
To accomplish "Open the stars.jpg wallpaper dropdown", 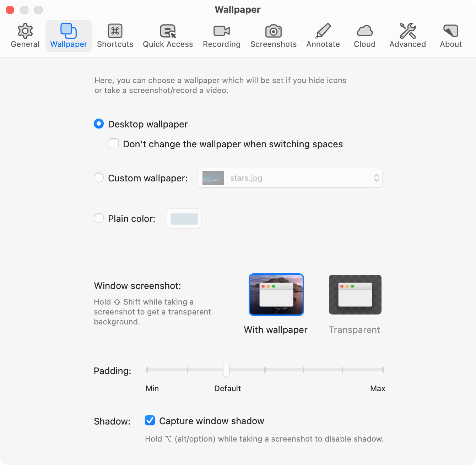I will [290, 178].
